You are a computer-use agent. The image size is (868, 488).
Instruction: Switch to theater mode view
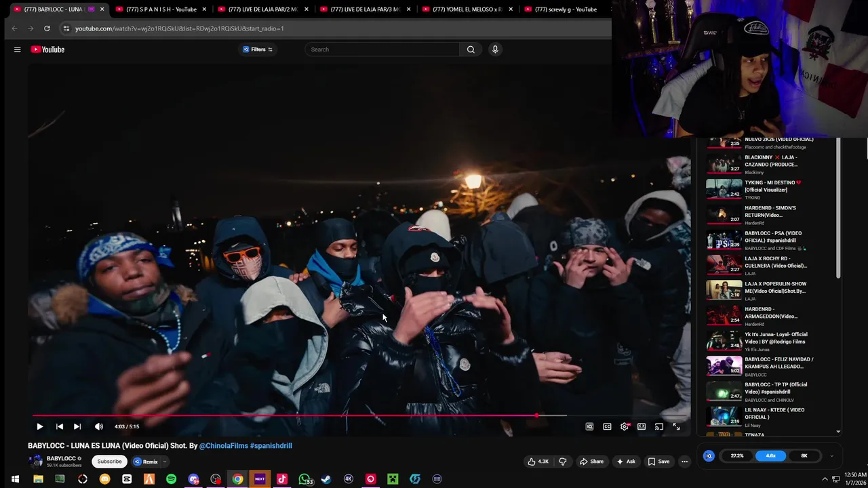click(642, 426)
